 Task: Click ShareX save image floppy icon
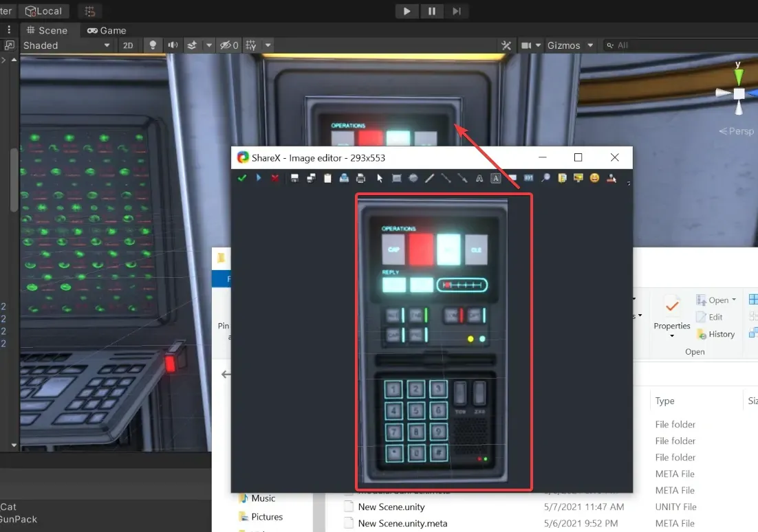coord(294,178)
